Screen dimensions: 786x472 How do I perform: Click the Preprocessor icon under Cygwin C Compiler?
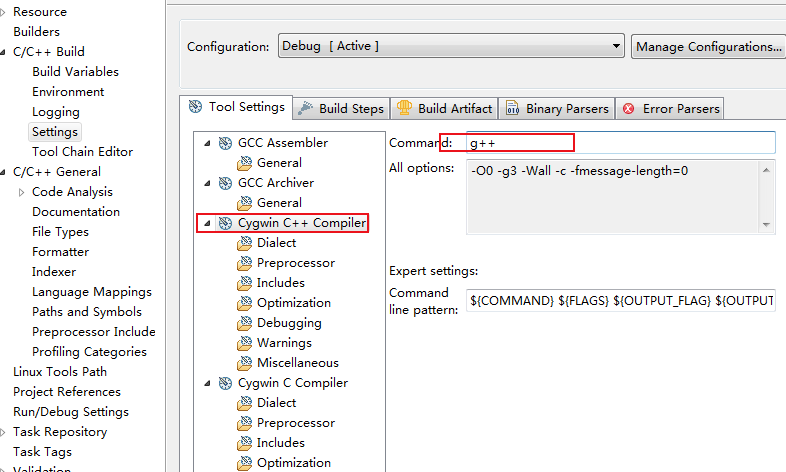[244, 423]
